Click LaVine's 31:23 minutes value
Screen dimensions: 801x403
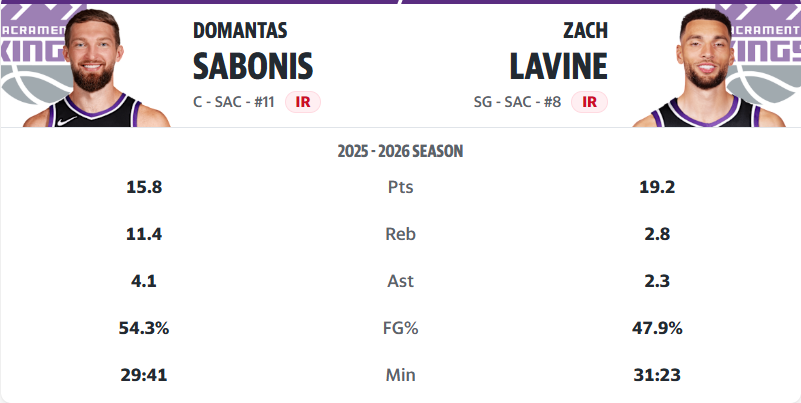coord(656,375)
